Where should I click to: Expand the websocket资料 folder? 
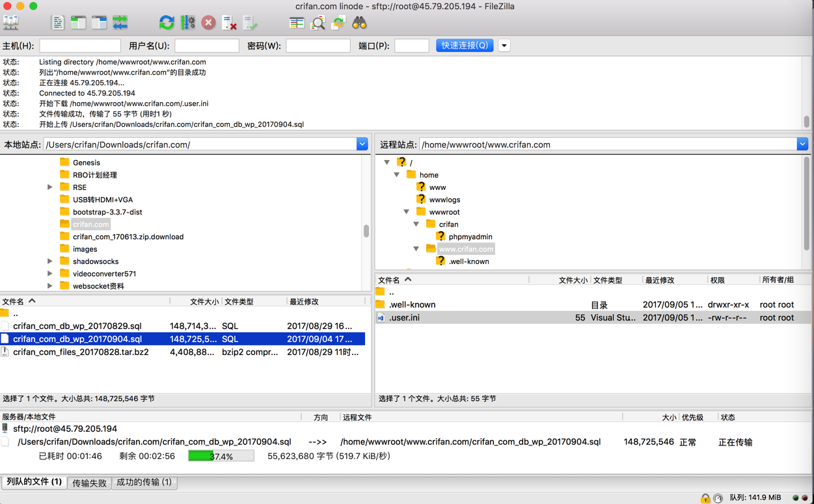pyautogui.click(x=50, y=286)
